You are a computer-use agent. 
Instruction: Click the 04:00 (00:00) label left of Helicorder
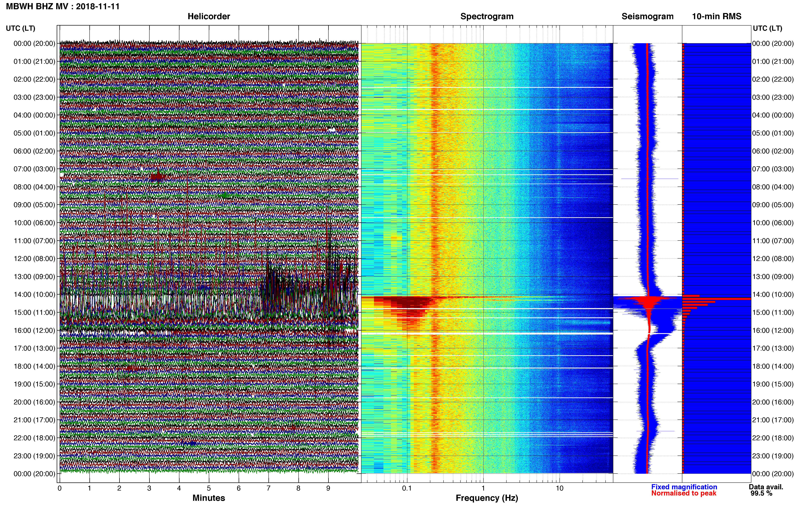click(x=34, y=115)
